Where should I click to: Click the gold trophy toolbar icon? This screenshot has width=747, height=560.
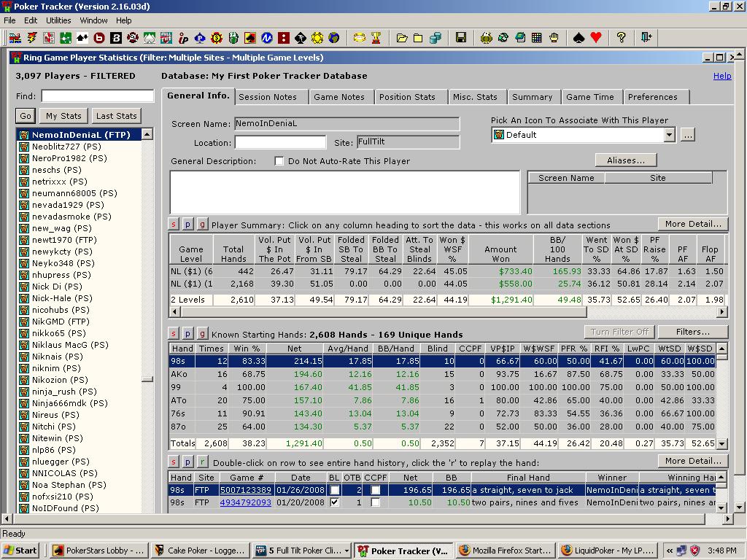376,38
